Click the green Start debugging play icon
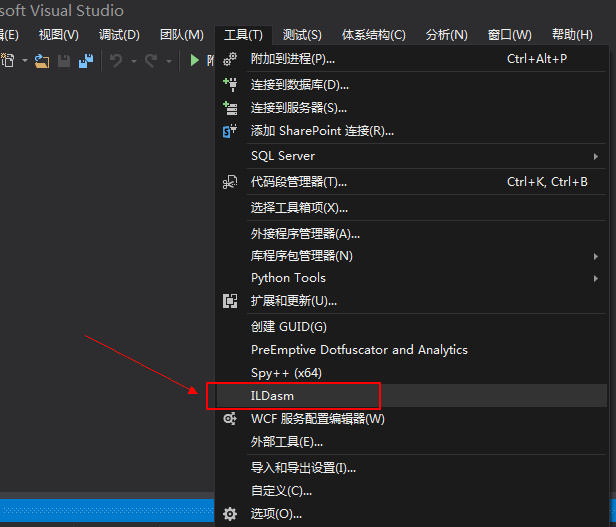Viewport: 616px width, 527px height. [x=194, y=61]
